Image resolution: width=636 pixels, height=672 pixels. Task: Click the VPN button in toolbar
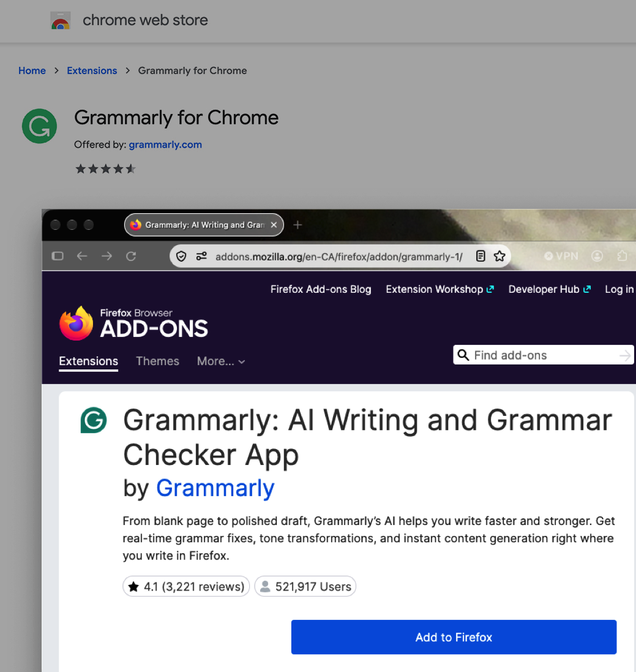tap(561, 256)
